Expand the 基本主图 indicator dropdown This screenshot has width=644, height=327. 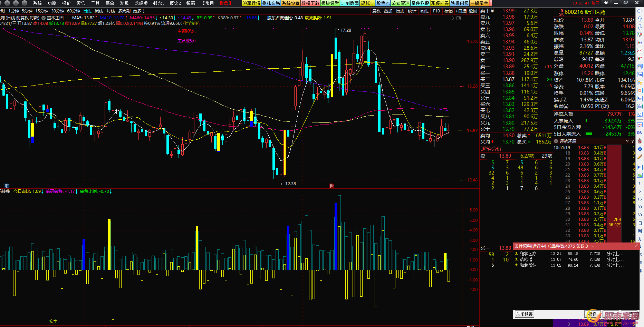(x=44, y=18)
